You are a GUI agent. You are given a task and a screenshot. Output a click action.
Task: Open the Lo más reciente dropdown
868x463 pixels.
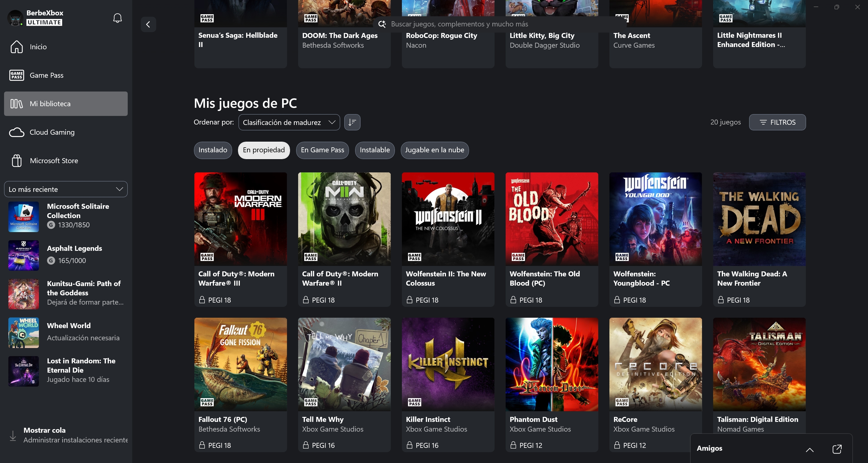(66, 189)
